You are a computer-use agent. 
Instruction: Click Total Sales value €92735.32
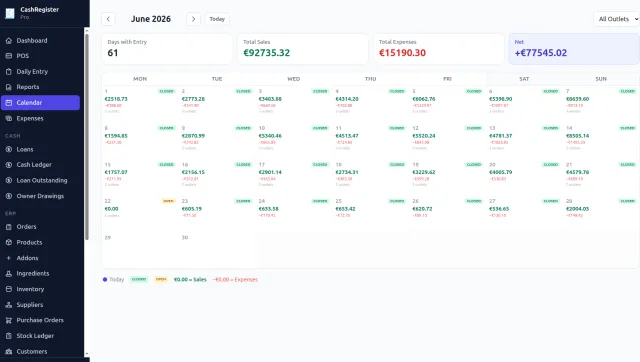pyautogui.click(x=267, y=53)
